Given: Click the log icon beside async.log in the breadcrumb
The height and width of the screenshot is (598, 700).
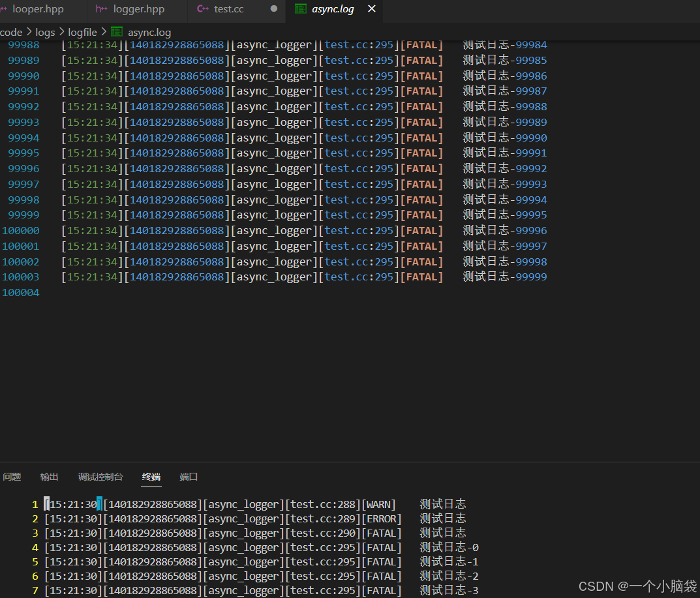Looking at the screenshot, I should 117,32.
